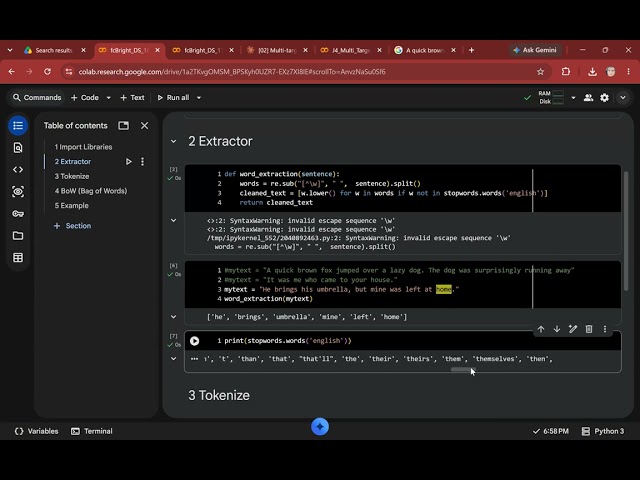
Task: Open the Terminal panel
Action: pos(91,431)
